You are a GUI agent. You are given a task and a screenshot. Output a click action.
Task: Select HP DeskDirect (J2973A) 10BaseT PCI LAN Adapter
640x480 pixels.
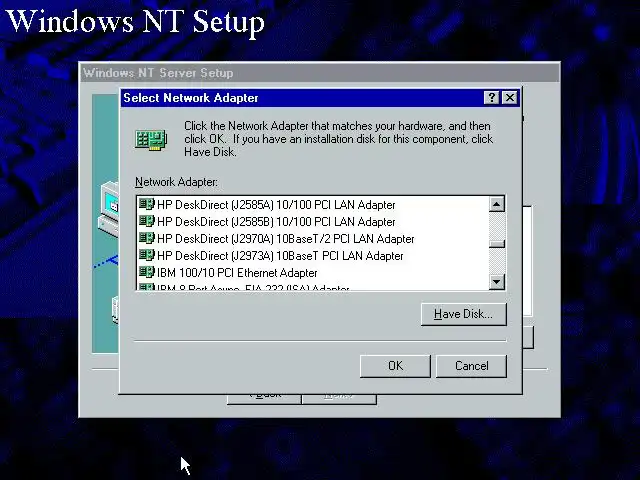271,256
